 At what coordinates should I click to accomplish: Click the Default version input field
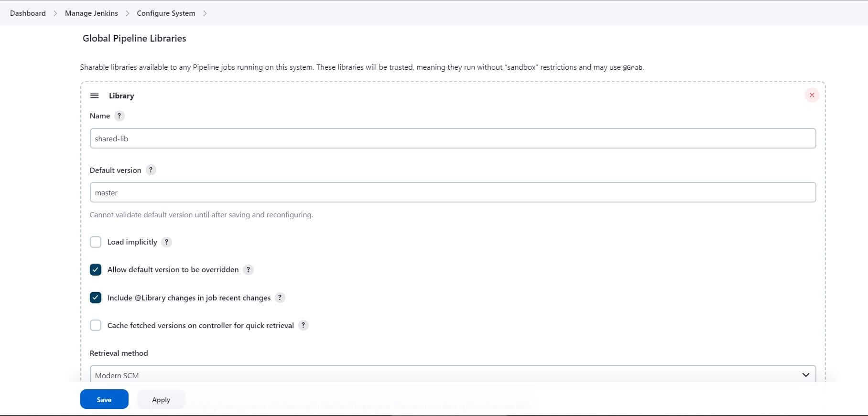452,192
